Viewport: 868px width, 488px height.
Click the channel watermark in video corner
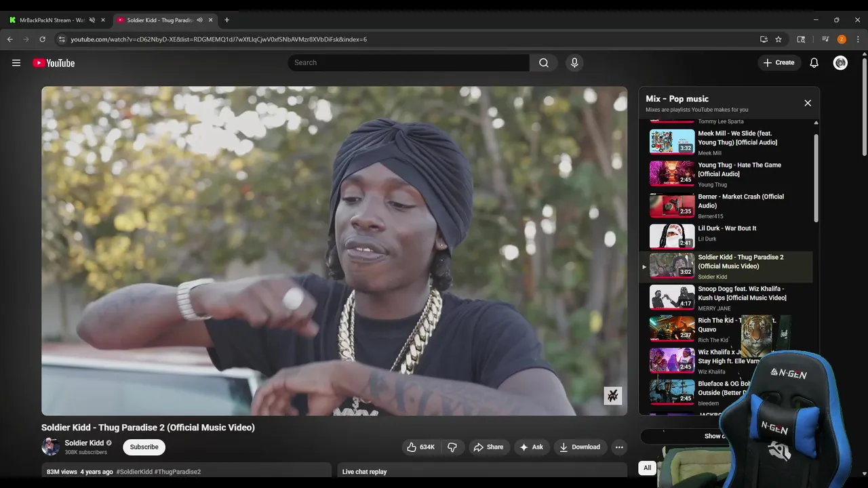click(x=613, y=396)
